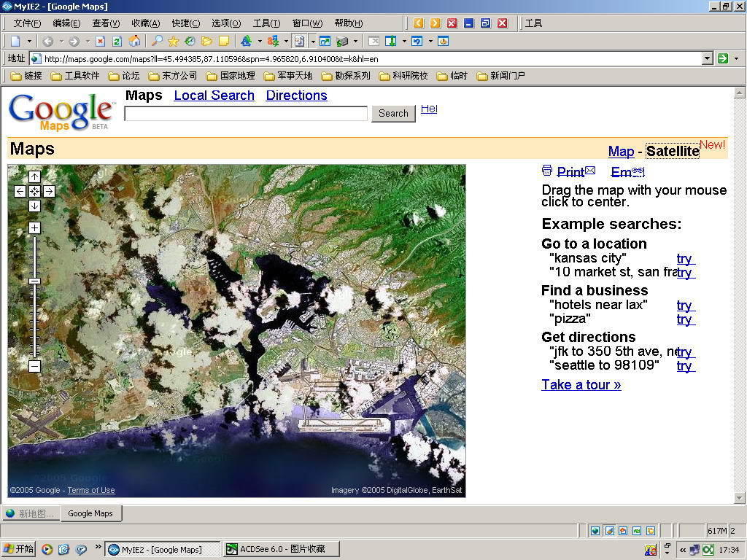Click the browser Home toolbar icon
747x560 pixels.
click(134, 41)
